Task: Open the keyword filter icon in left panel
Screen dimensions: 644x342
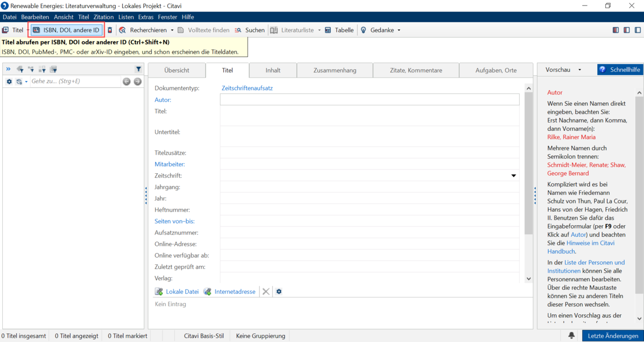Action: pyautogui.click(x=20, y=69)
